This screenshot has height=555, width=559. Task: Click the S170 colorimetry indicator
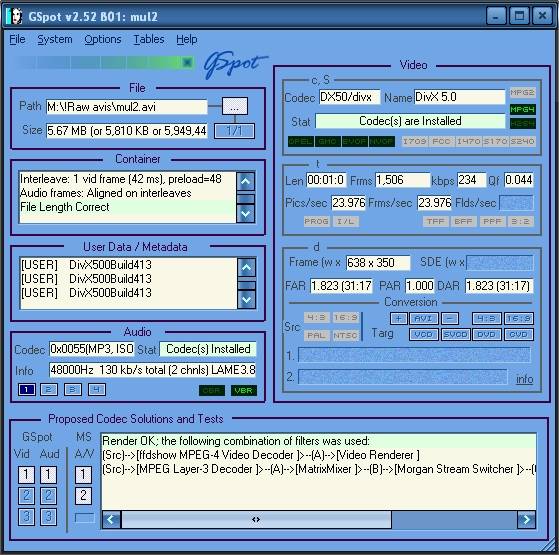(495, 142)
